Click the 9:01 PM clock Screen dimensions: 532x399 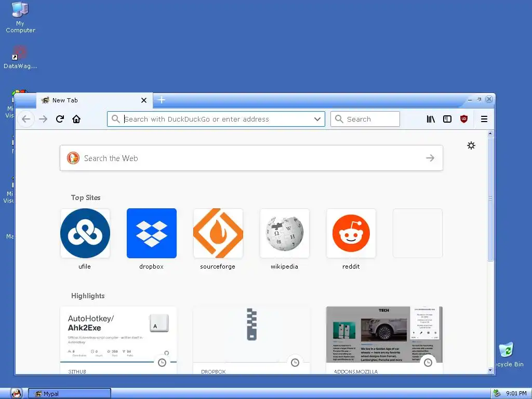tap(516, 393)
